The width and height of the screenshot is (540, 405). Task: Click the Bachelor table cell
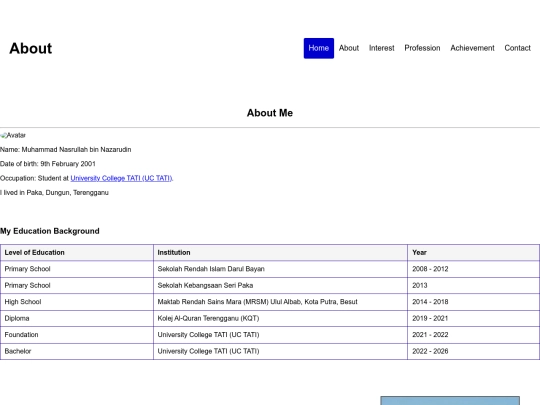click(x=77, y=351)
